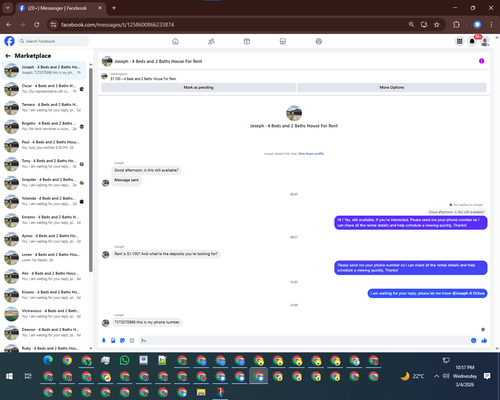Click the 'Rent is $1,100?' message
This screenshot has height=400, width=500.
(x=166, y=254)
